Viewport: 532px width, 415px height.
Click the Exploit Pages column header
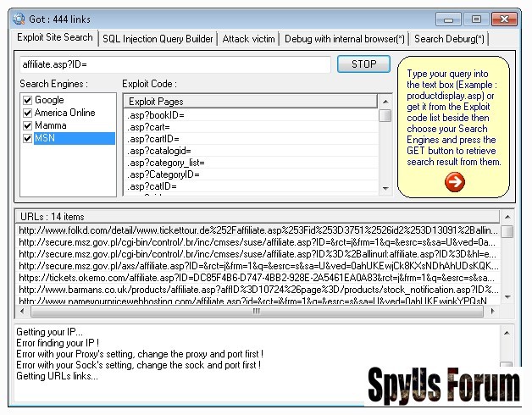[251, 101]
